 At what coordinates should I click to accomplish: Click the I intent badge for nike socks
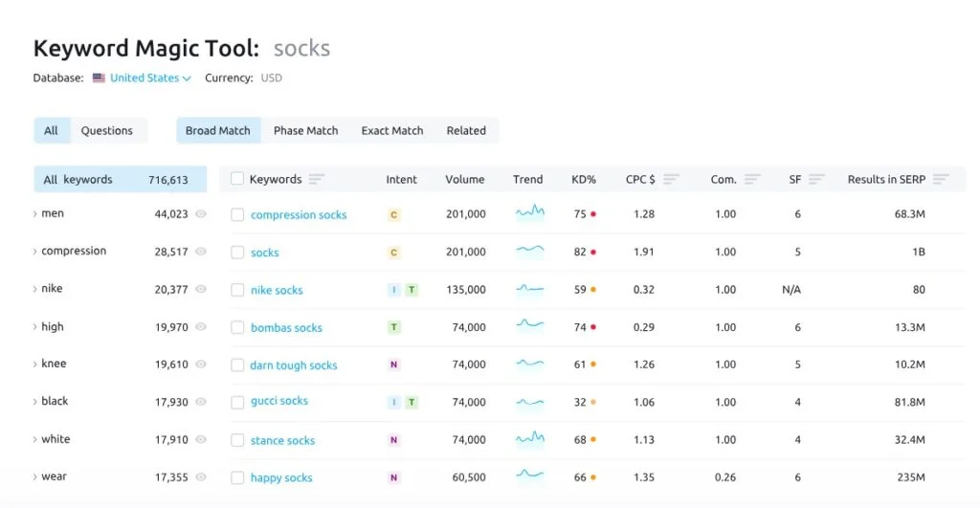[393, 290]
